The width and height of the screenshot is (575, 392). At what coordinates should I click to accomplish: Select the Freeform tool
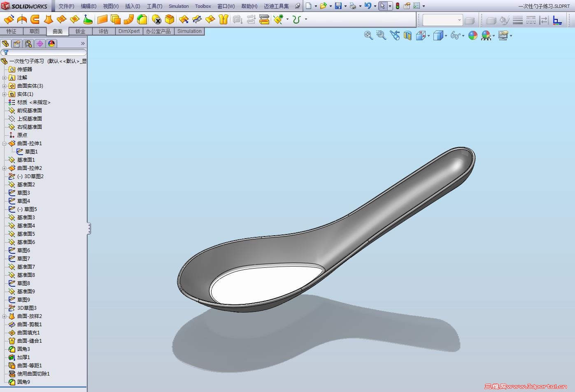pos(88,19)
